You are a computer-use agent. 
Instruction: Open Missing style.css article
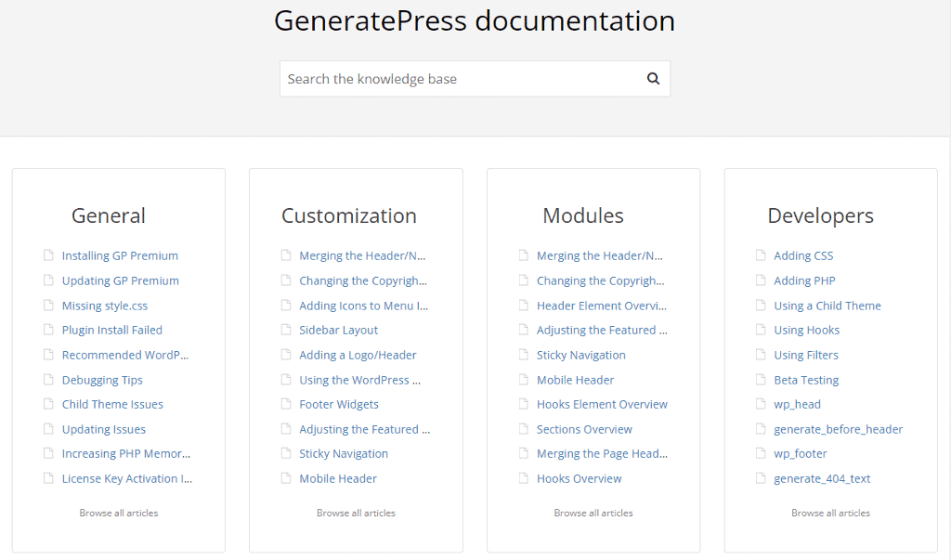(x=104, y=306)
